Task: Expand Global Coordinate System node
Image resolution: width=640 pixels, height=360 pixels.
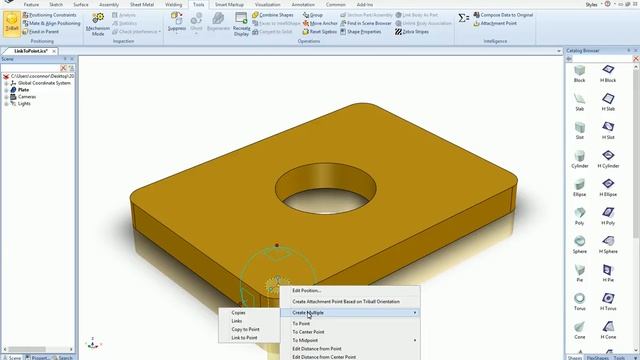Action: [x=6, y=83]
